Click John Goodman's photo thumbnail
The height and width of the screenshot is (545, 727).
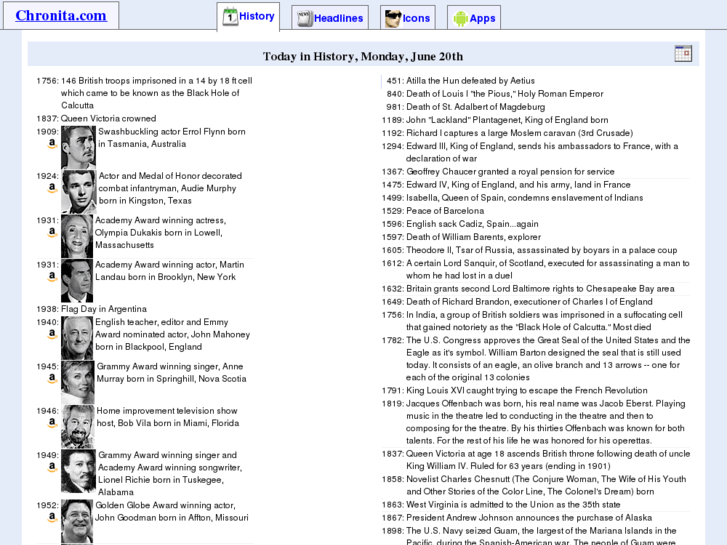point(78,520)
